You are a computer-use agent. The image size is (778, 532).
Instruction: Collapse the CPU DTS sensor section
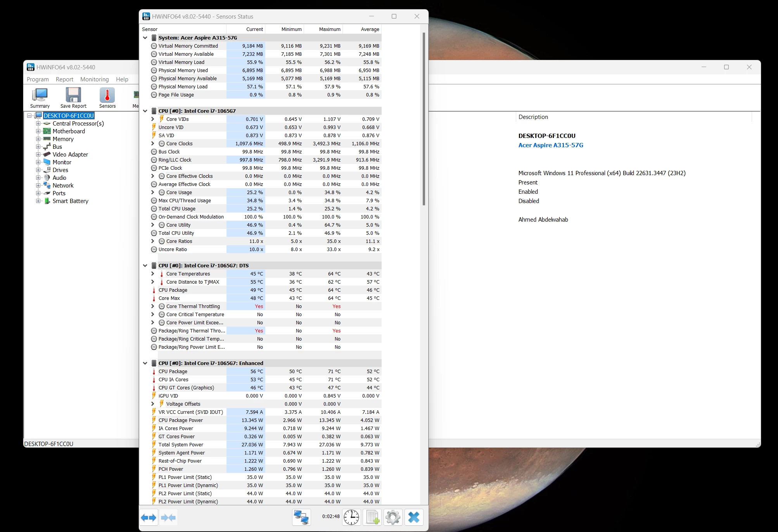click(145, 266)
